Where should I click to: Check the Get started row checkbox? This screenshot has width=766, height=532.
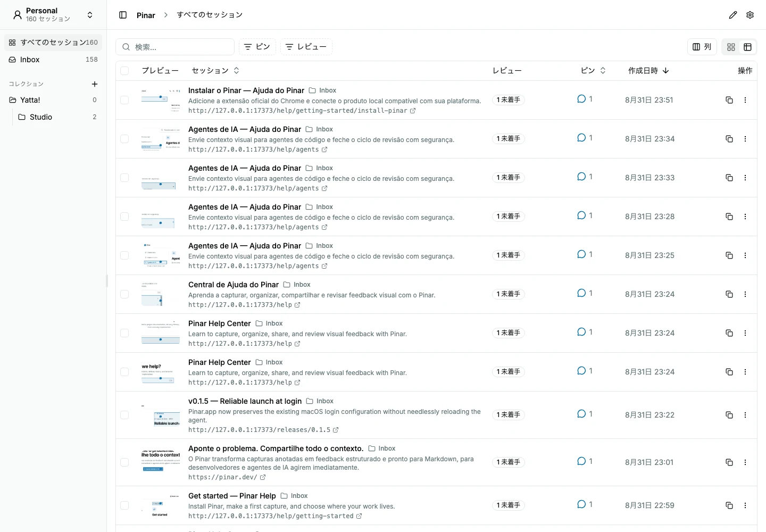pos(124,505)
